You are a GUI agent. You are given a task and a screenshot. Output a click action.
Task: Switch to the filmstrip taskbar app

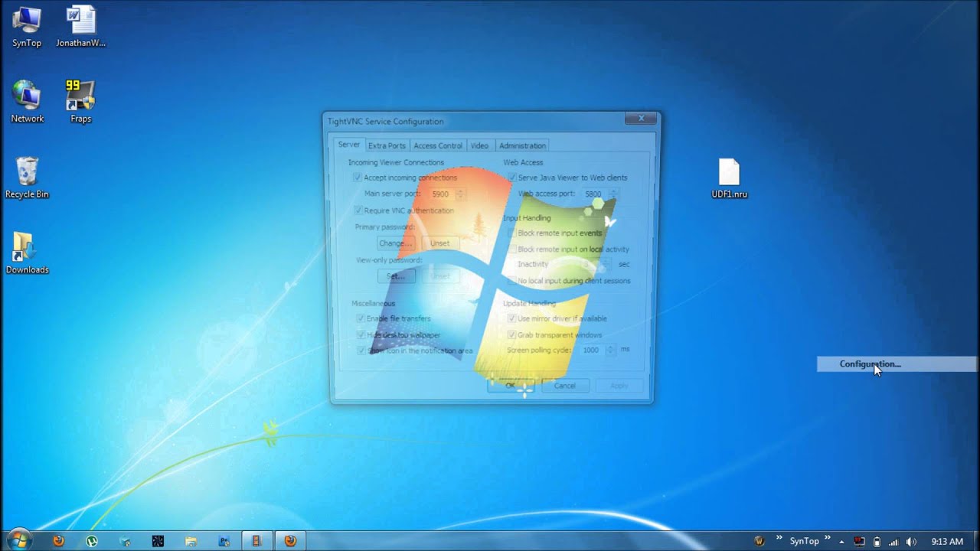click(256, 541)
